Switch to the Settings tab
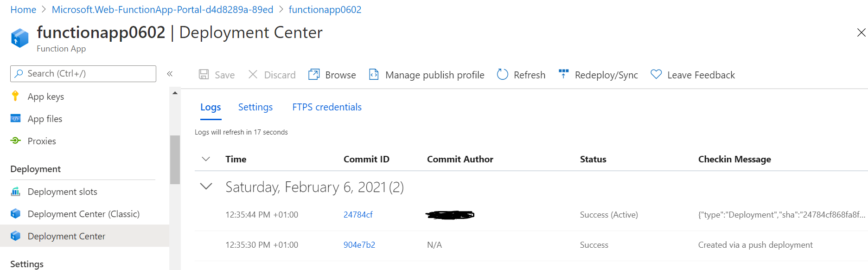The width and height of the screenshot is (868, 270). (255, 107)
